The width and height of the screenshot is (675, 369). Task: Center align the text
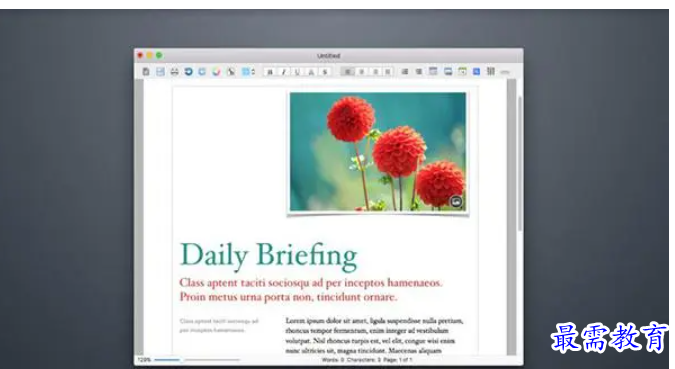[362, 72]
